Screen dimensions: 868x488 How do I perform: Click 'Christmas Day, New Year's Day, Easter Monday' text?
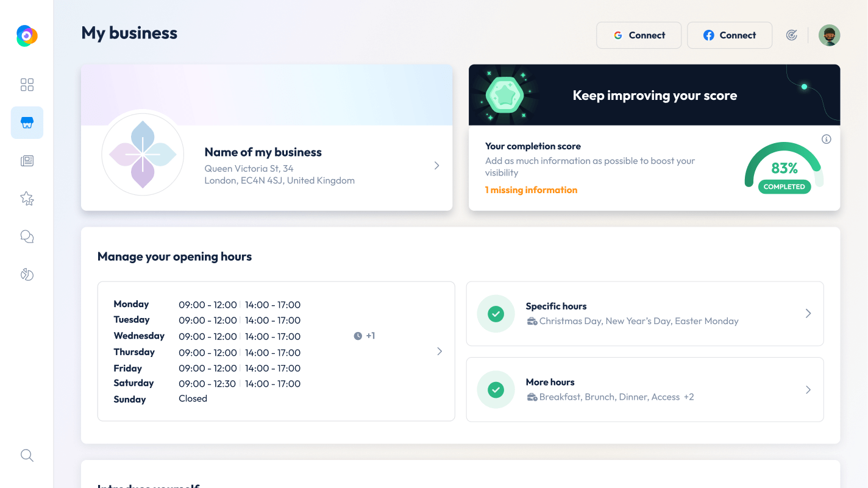click(639, 321)
